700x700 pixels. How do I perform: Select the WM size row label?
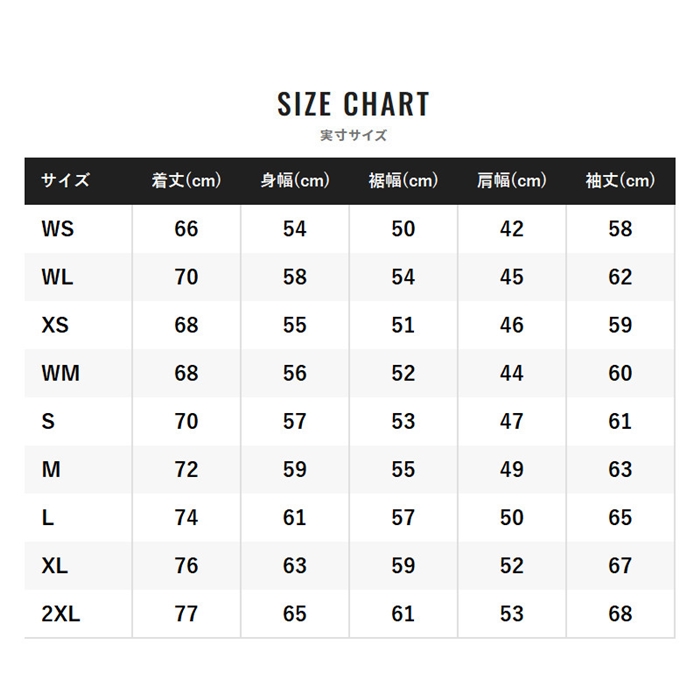[x=61, y=373]
